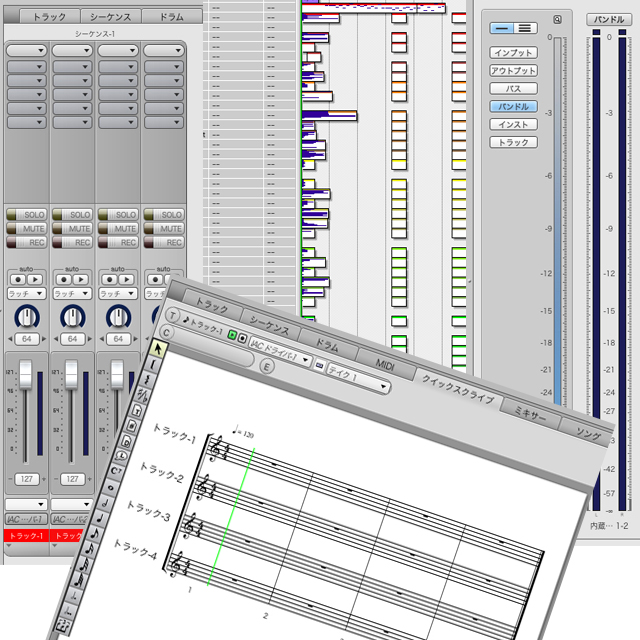
Task: Select the thirty-second note duration tool
Action: [x=84, y=564]
